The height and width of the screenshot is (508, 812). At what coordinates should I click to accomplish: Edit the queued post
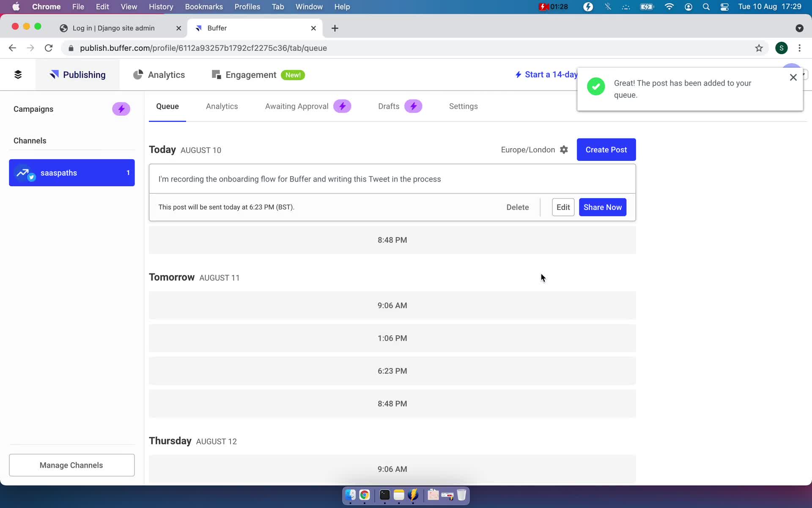pyautogui.click(x=563, y=207)
